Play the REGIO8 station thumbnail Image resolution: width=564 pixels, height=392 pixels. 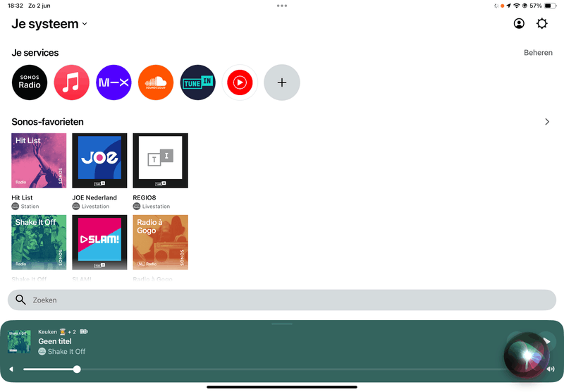tap(161, 161)
